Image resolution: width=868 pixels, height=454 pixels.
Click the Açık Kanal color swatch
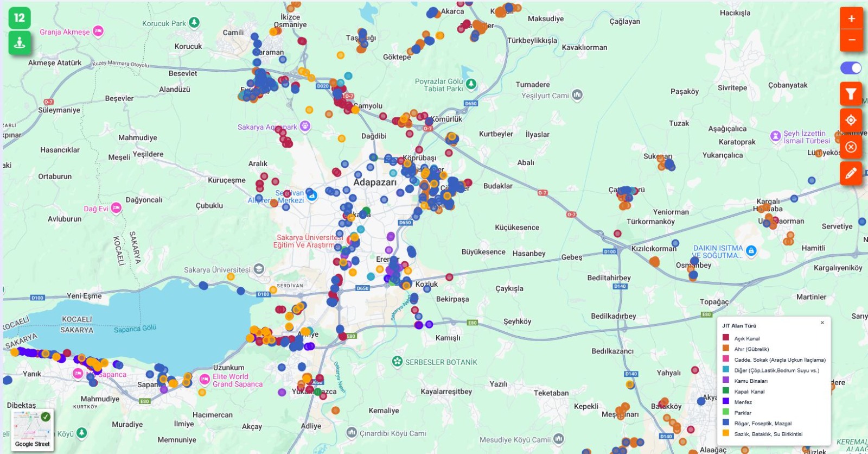726,338
